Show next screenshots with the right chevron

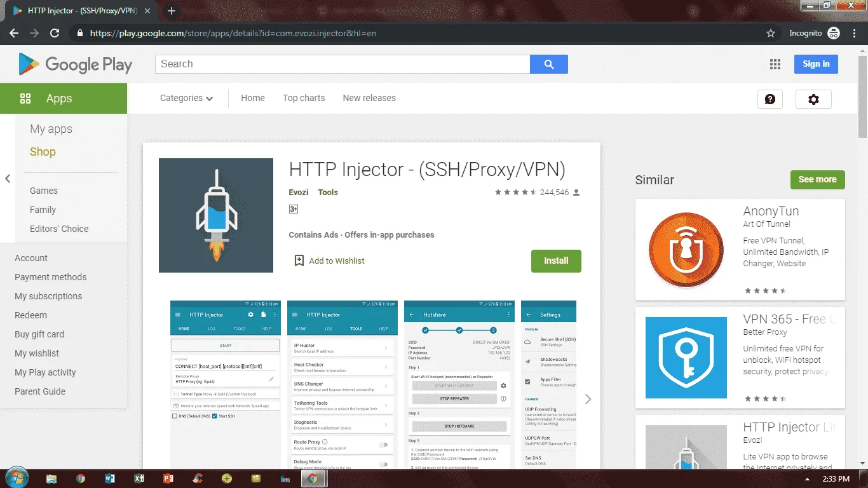point(588,399)
